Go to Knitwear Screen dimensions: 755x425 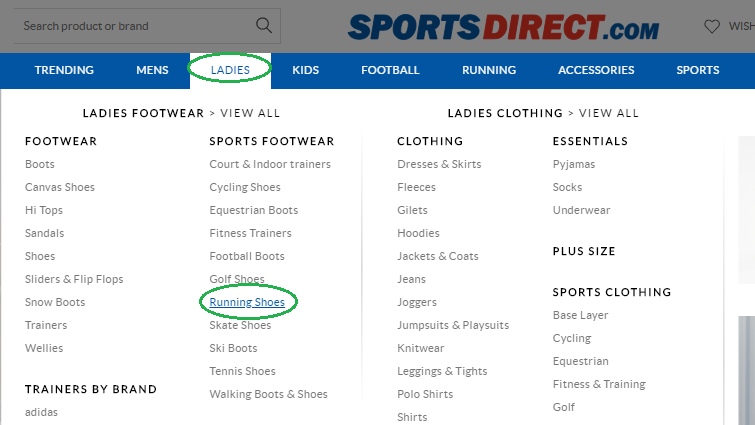[421, 348]
